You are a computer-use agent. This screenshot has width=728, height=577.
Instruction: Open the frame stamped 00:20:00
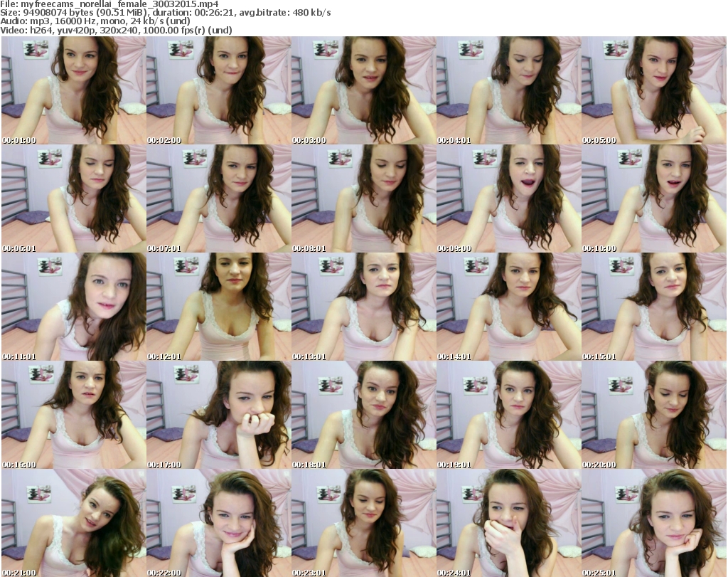tap(654, 415)
